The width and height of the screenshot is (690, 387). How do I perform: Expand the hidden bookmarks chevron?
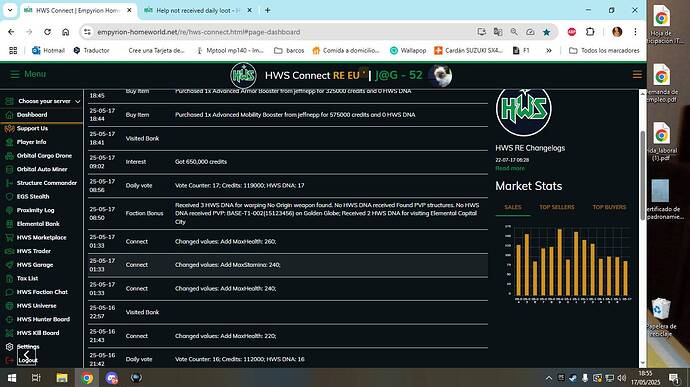(x=549, y=51)
